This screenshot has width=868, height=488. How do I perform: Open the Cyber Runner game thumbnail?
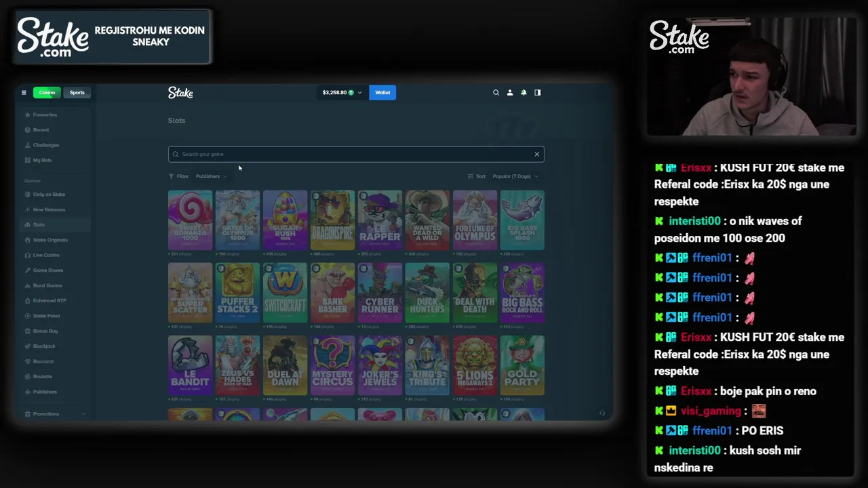pos(380,293)
